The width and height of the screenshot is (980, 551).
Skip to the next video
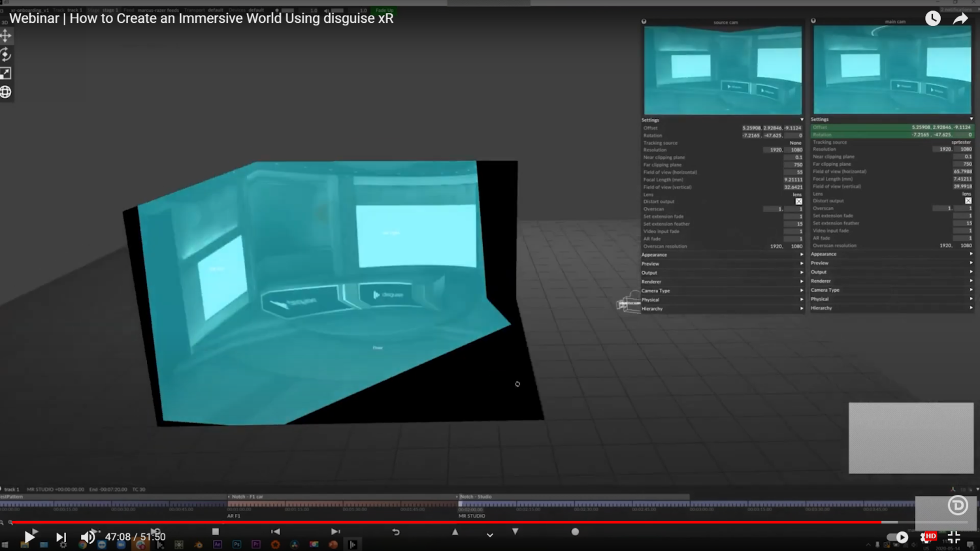click(x=61, y=537)
